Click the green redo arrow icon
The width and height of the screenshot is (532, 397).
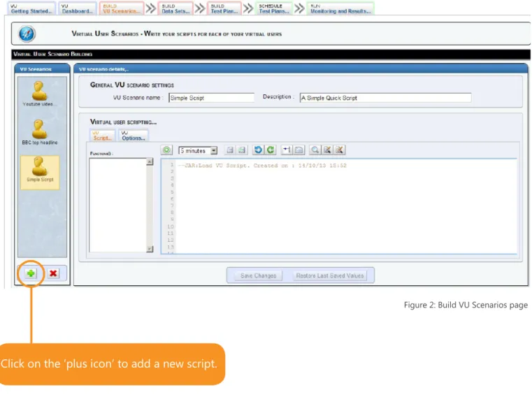coord(271,150)
